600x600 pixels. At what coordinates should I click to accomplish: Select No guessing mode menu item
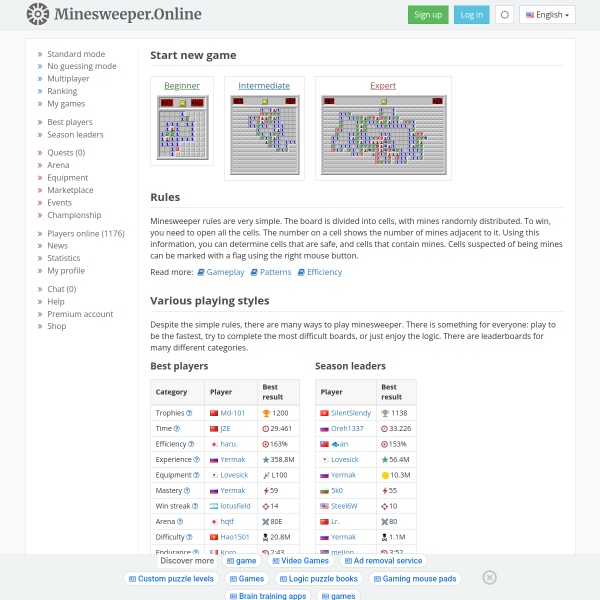tap(82, 66)
